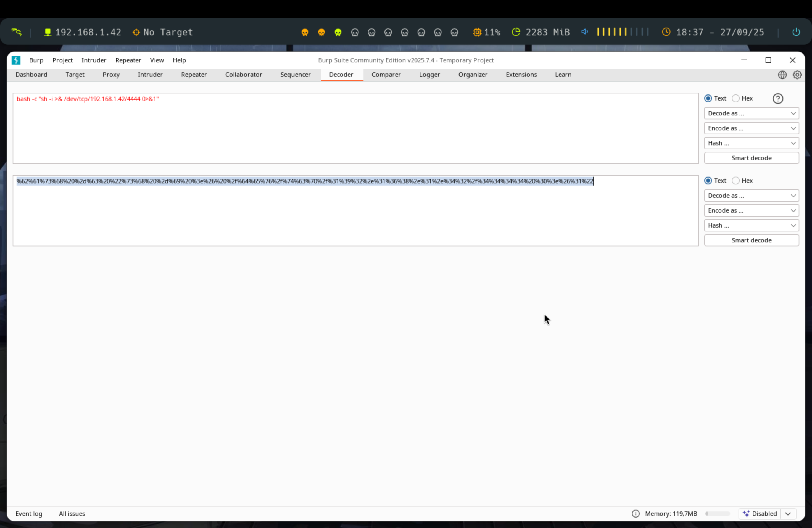The image size is (812, 528).
Task: Click the memory info icon in status bar
Action: 635,513
